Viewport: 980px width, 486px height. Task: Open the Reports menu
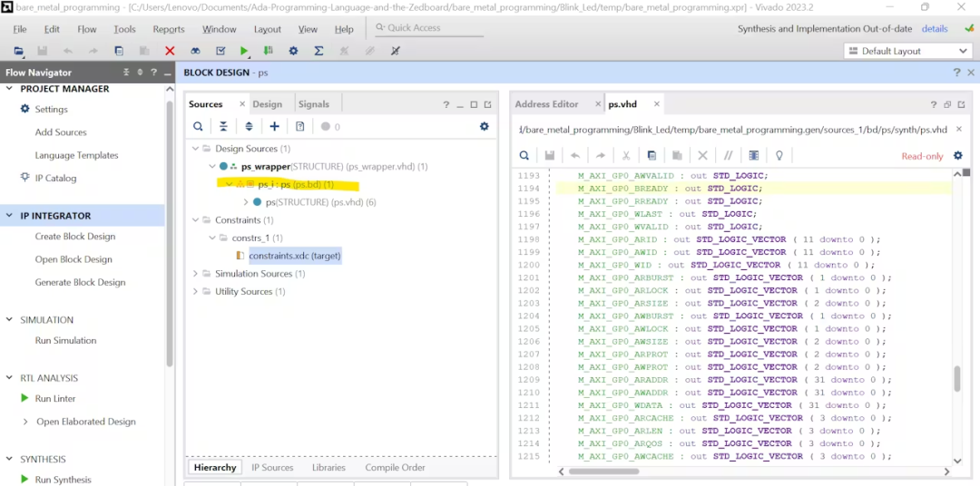[169, 29]
